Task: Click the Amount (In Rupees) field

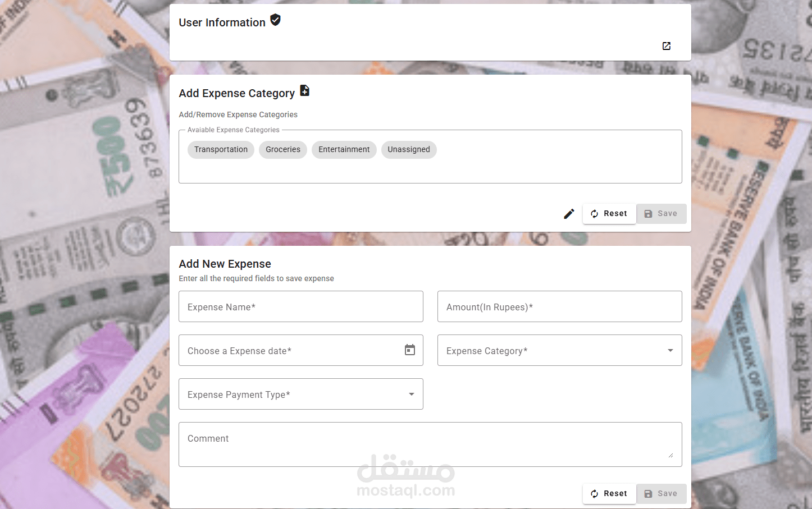Action: [559, 307]
